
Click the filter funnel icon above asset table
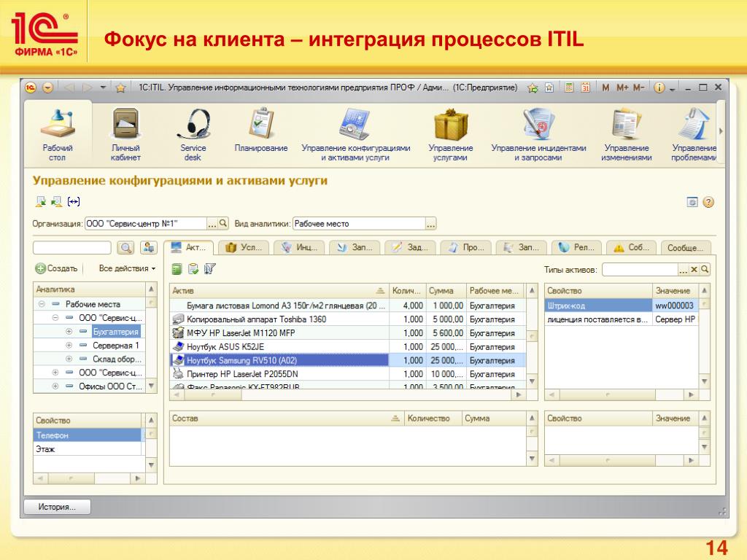click(x=209, y=269)
